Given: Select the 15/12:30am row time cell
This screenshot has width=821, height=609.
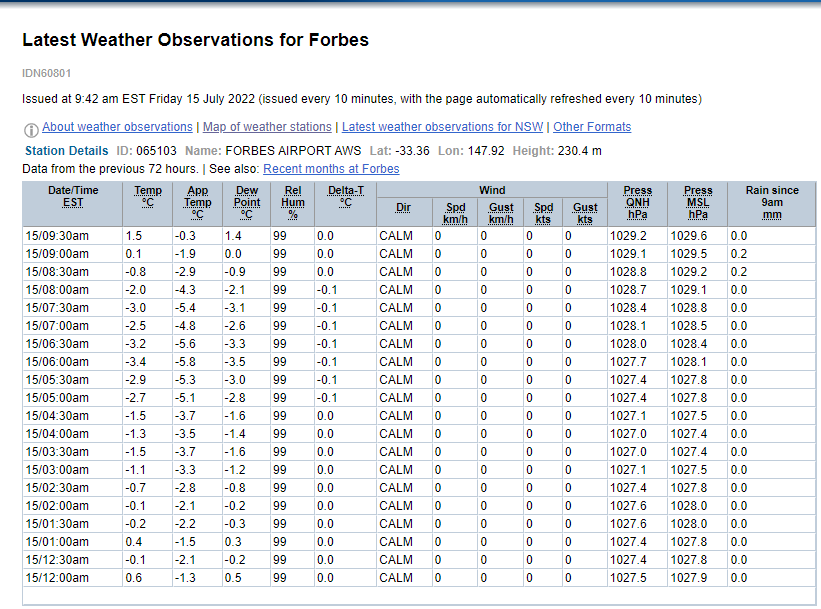Looking at the screenshot, I should coord(72,560).
